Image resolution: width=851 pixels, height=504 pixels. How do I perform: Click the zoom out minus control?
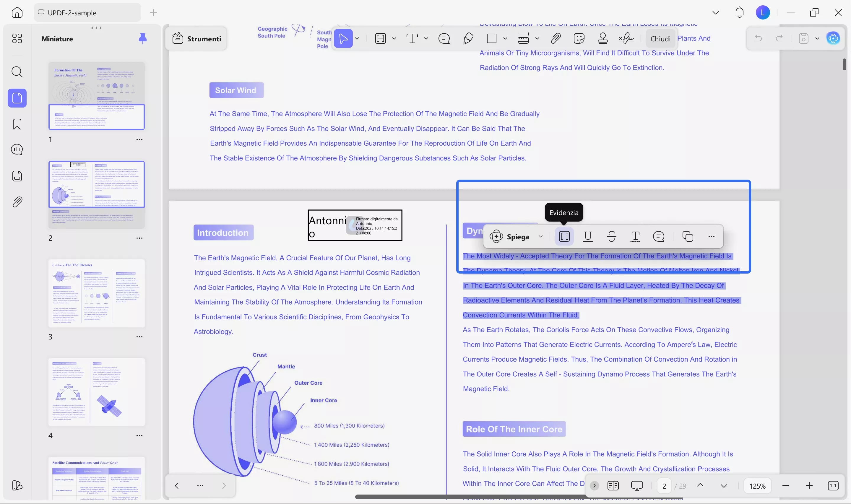pos(785,486)
